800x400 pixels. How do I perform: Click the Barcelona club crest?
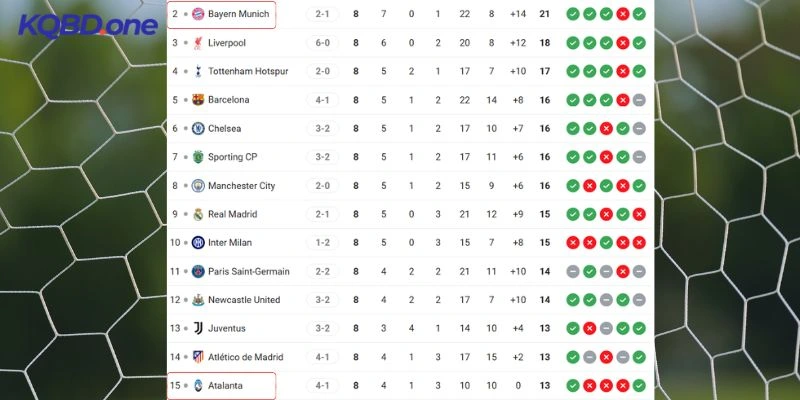coord(198,100)
